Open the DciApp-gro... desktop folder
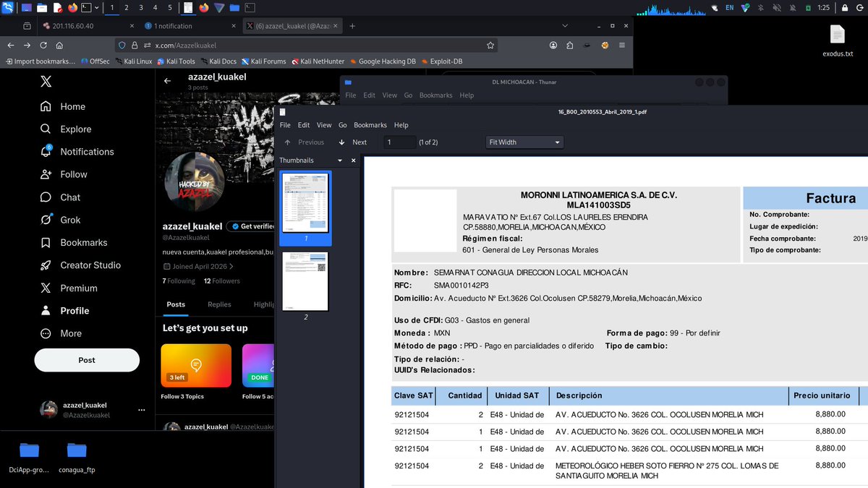This screenshot has width=868, height=488. (x=29, y=457)
